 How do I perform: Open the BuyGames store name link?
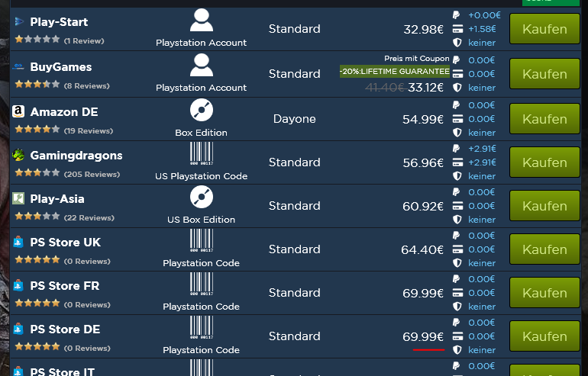[x=61, y=67]
